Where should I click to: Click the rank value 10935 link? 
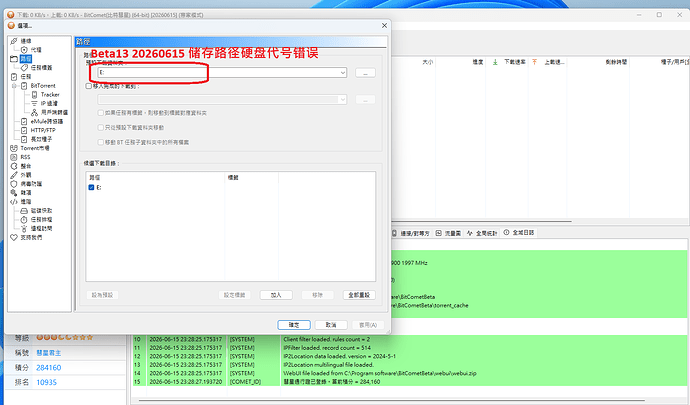click(x=47, y=382)
